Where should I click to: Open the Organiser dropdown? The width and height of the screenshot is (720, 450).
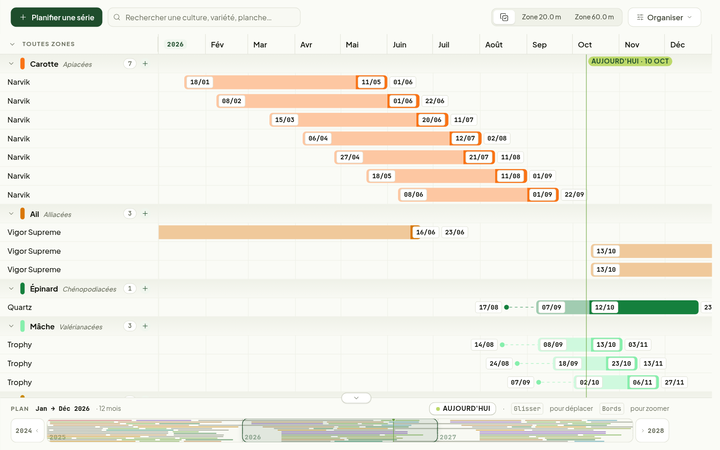664,17
